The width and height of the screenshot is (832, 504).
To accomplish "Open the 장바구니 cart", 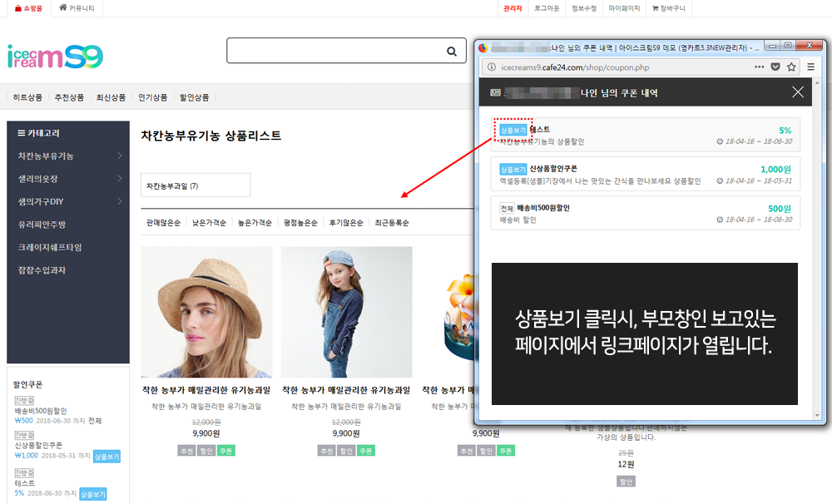I will pyautogui.click(x=669, y=8).
